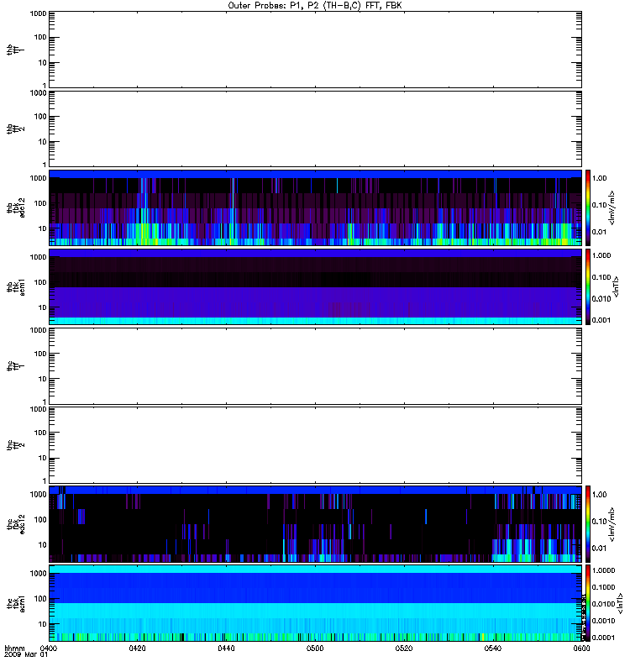Image resolution: width=630 pixels, height=672 pixels.
Task: Click the thc fbk scm1 color bar
Action: click(588, 603)
